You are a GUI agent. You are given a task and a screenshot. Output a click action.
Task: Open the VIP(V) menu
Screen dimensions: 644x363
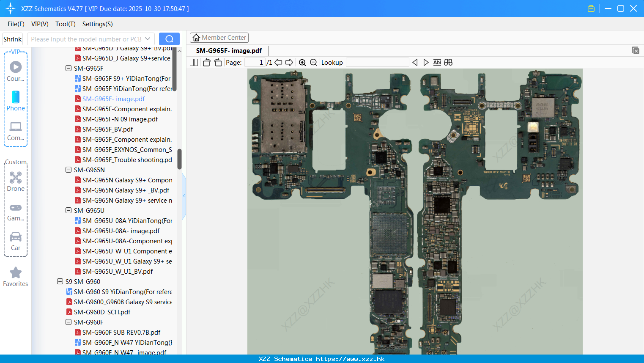click(40, 24)
